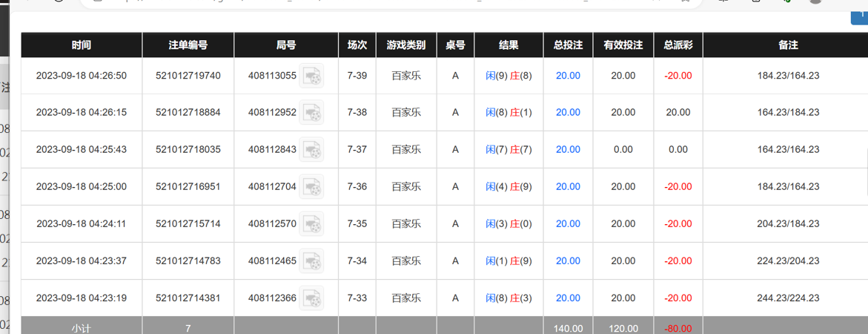Screen dimensions: 868x334
Task: Click the 注单编号 column header
Action: pyautogui.click(x=188, y=45)
